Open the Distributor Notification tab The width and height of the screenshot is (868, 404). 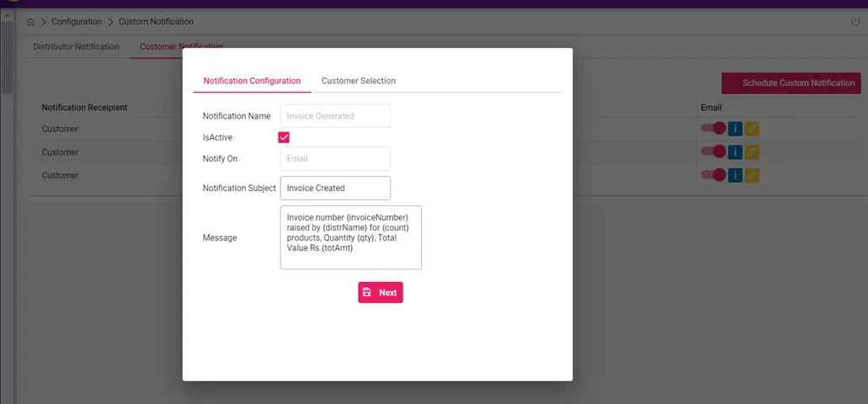point(76,46)
